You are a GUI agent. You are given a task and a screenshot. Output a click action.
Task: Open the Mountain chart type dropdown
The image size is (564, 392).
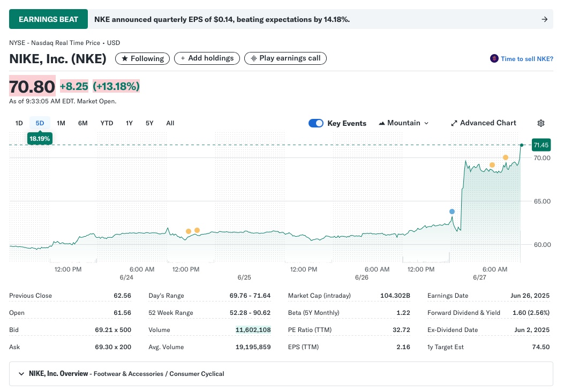pos(403,123)
